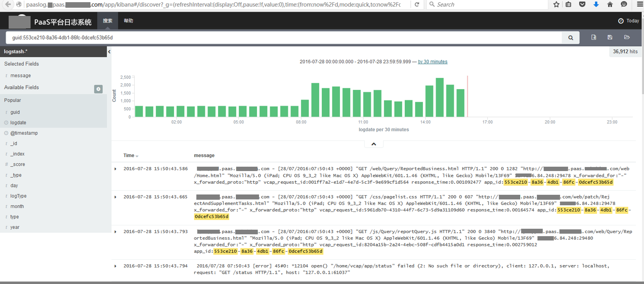Open the browser downloads arrow

(596, 4)
